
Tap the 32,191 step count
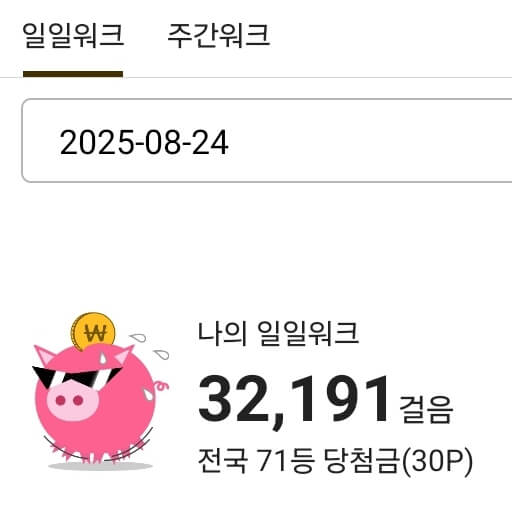point(294,399)
